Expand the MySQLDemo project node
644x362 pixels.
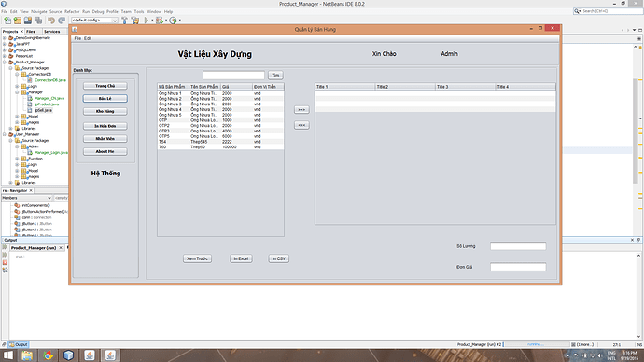5,49
